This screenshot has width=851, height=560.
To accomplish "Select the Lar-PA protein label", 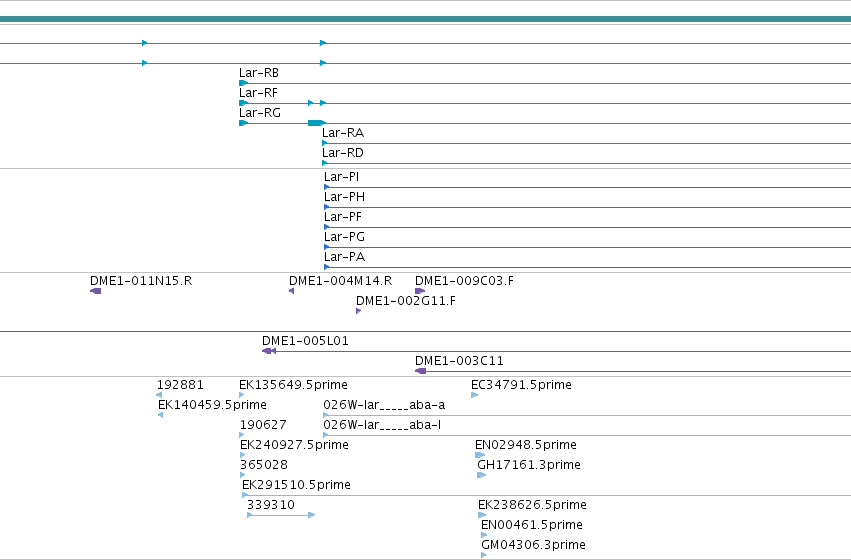I will tap(344, 257).
